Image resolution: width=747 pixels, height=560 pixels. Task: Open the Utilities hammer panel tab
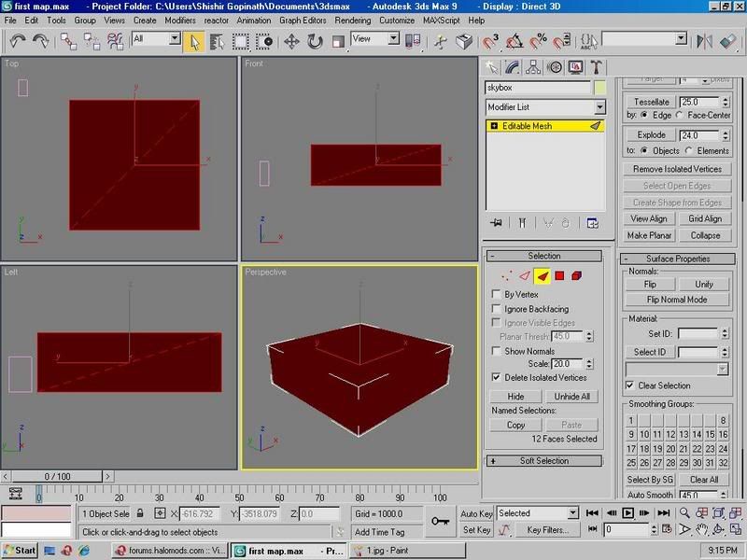point(597,67)
